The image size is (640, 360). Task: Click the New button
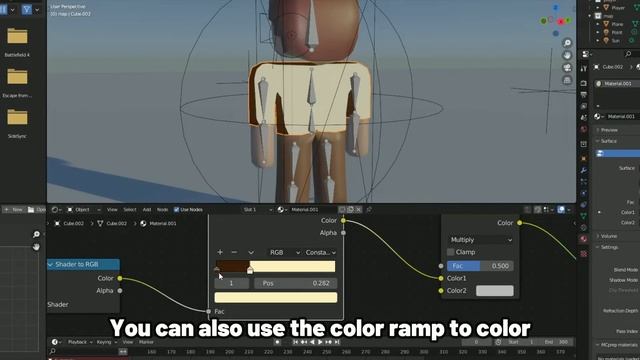[13, 209]
